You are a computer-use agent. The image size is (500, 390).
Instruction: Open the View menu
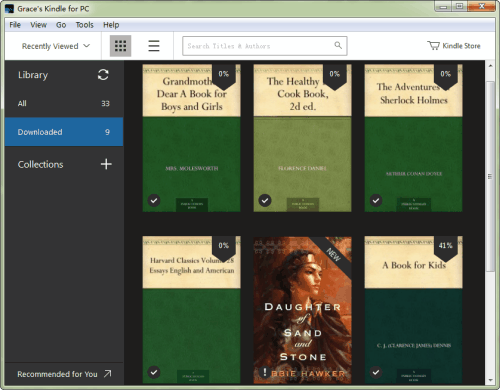[38, 25]
